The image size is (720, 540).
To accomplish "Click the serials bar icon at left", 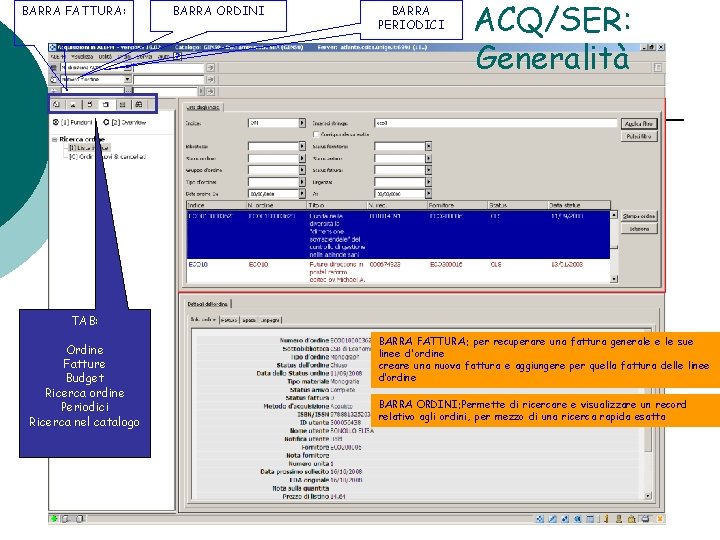I will 54,91.
